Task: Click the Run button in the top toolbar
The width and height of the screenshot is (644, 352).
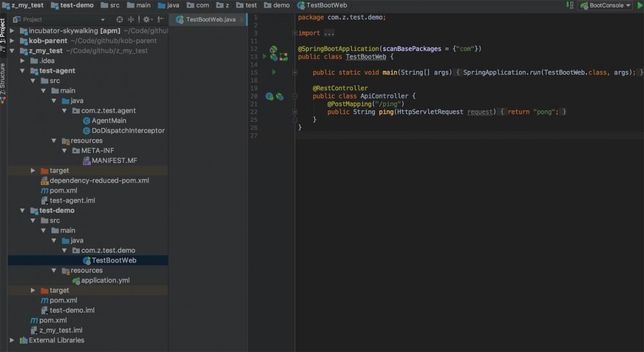Action: (x=639, y=5)
